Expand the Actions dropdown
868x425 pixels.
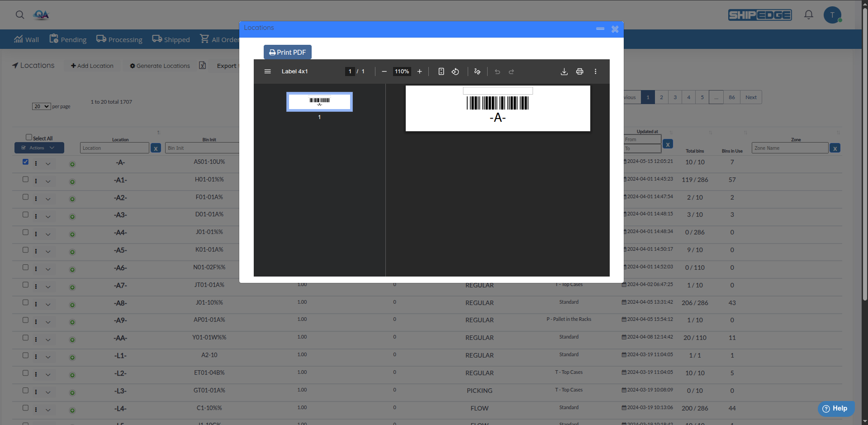(x=39, y=148)
